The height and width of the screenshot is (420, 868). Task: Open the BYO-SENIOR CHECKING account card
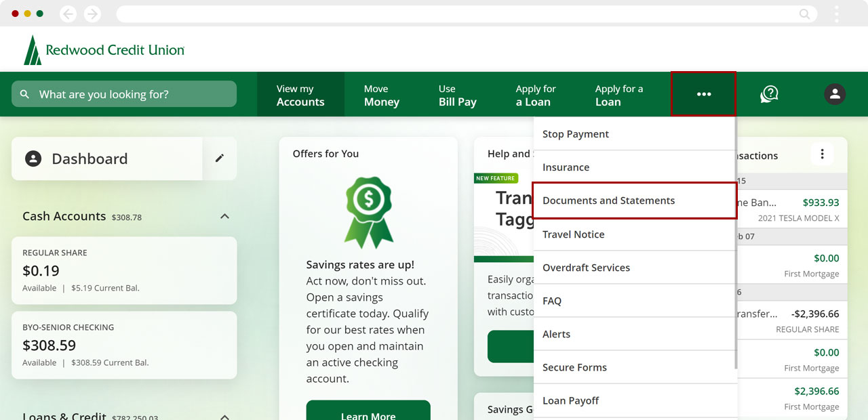coord(124,345)
